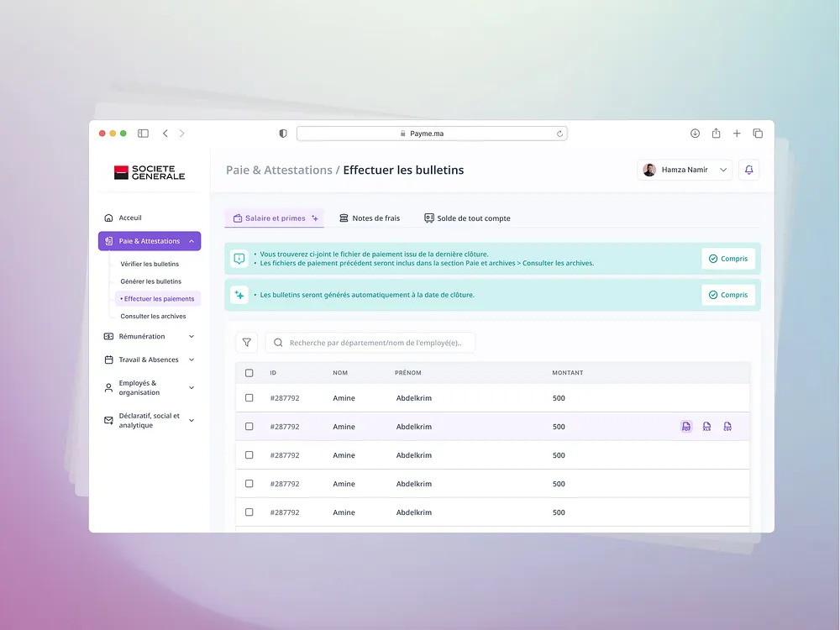Toggle the select-all checkbox in table header

(249, 373)
